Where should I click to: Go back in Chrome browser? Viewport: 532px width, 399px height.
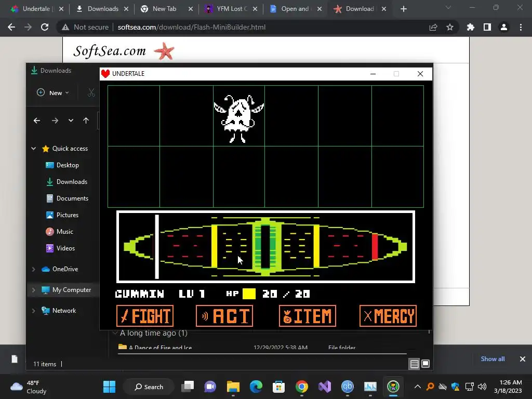point(11,27)
